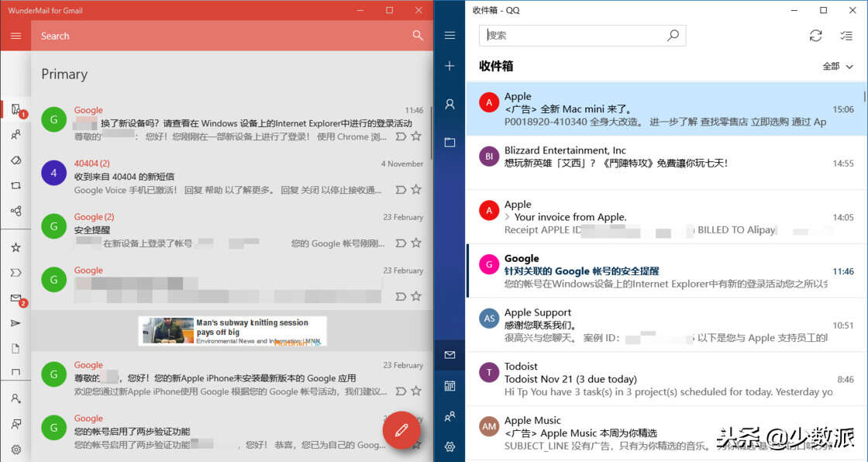Mark Google 11:46 email as important
This screenshot has height=462, width=868.
click(x=401, y=136)
